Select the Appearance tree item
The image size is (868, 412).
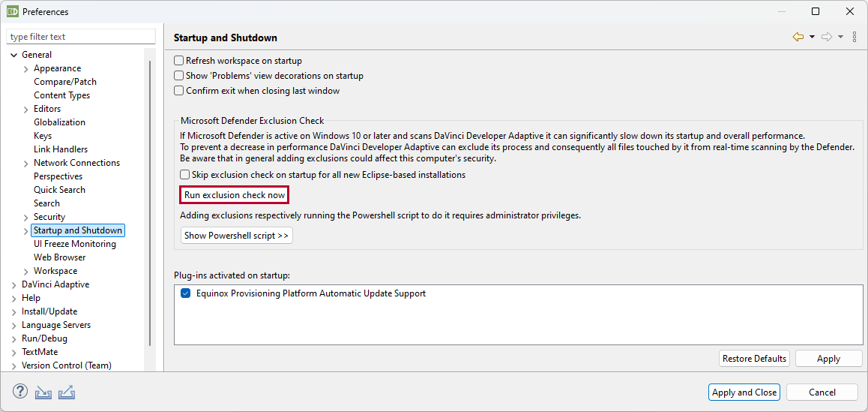coord(58,68)
